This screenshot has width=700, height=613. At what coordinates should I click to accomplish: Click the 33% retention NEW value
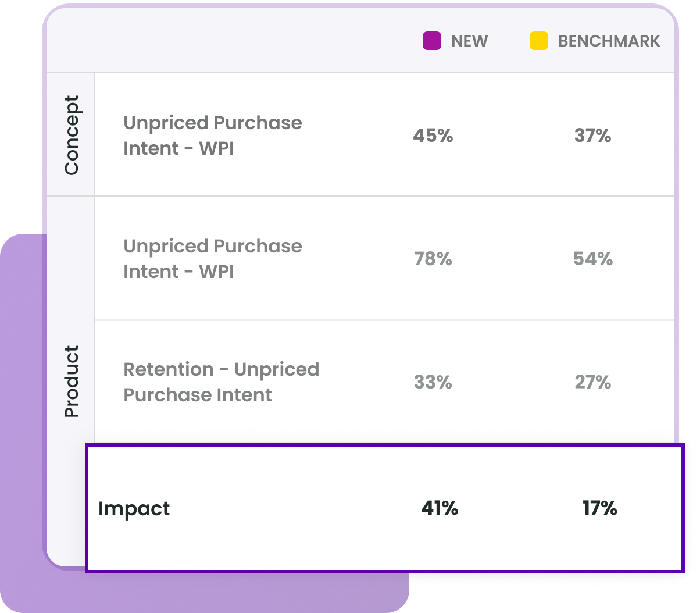(x=433, y=382)
